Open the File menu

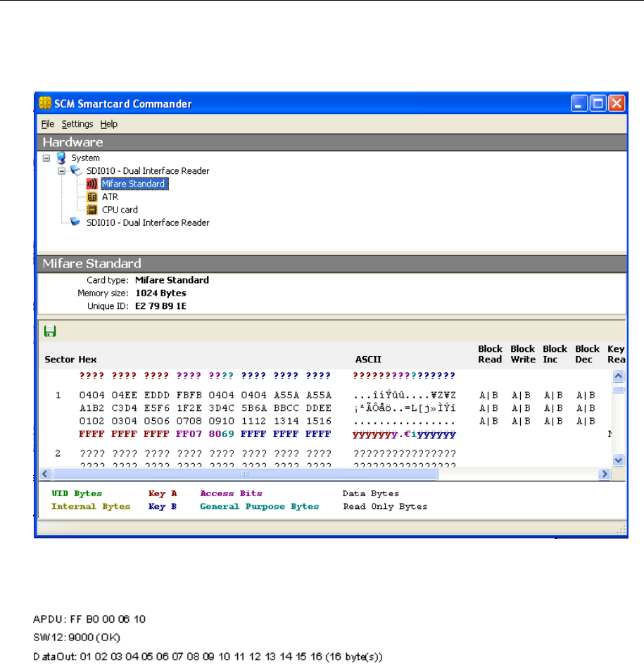click(x=47, y=124)
